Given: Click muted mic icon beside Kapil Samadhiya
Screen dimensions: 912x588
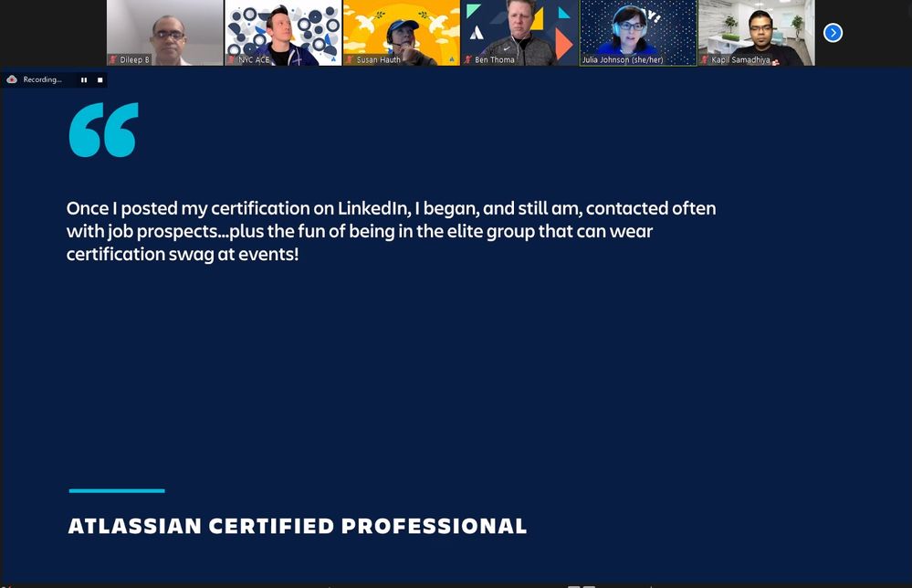Looking at the screenshot, I should (705, 59).
